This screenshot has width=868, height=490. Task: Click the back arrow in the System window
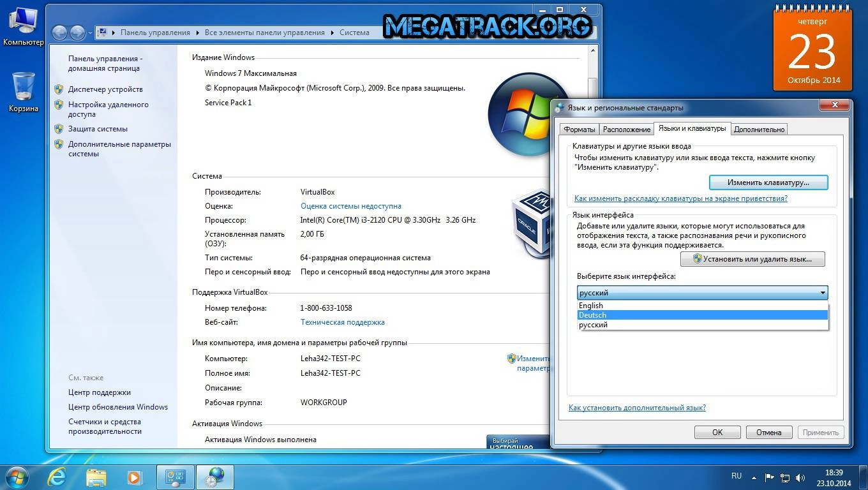pyautogui.click(x=59, y=33)
